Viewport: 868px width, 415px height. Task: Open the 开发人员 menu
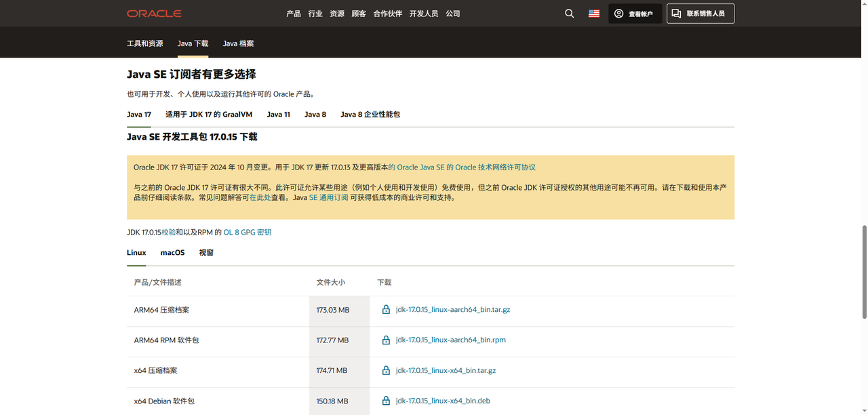click(x=424, y=14)
